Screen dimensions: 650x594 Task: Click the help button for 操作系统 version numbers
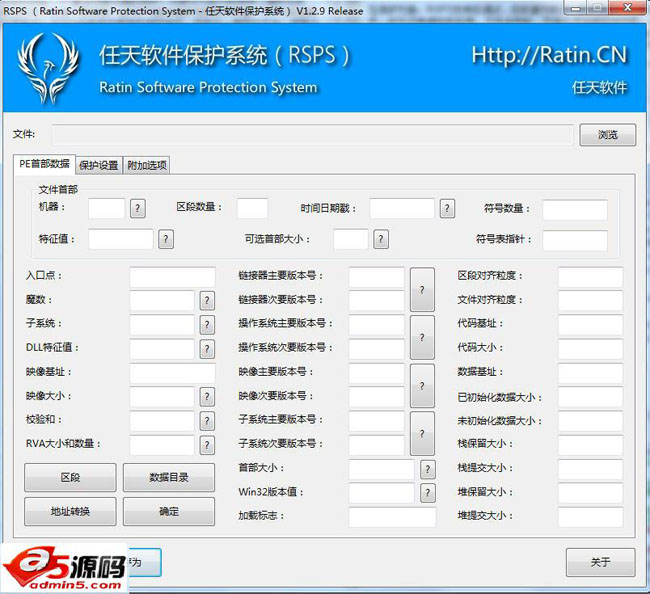(x=422, y=337)
